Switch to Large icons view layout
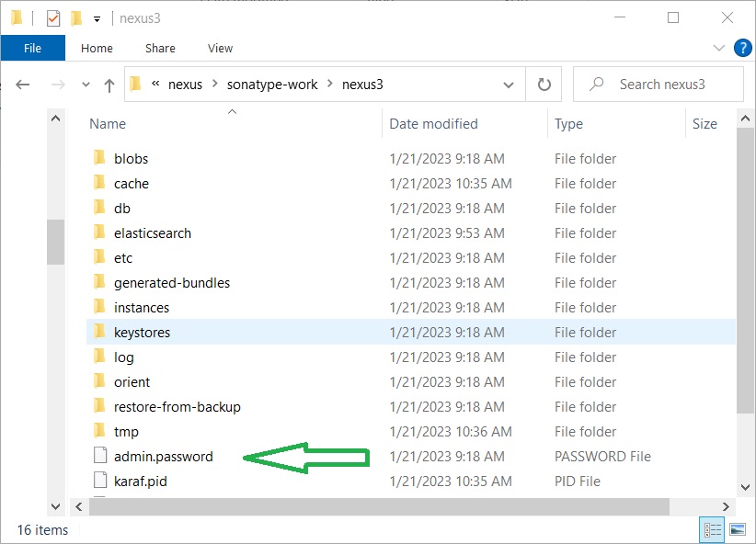Image resolution: width=756 pixels, height=544 pixels. coord(738,529)
